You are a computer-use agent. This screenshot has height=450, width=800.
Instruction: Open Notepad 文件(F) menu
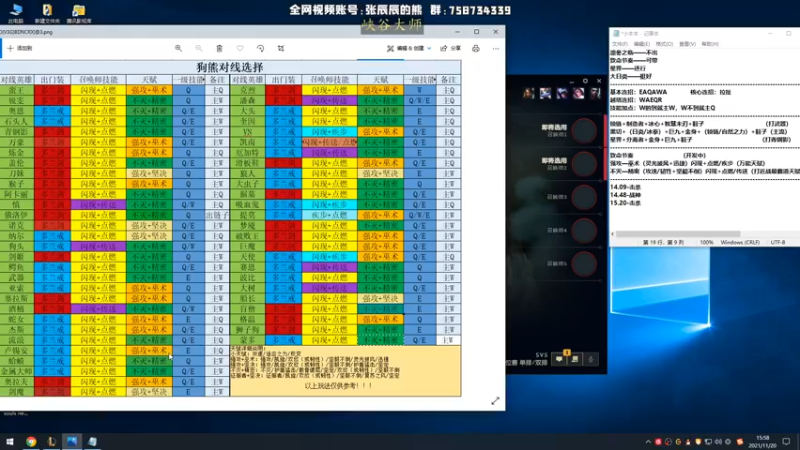pyautogui.click(x=620, y=44)
